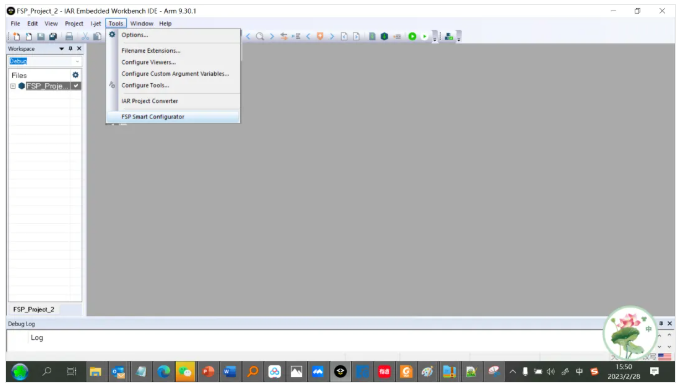Click the orange bookmark toggle icon
This screenshot has height=390, width=678.
tap(320, 37)
